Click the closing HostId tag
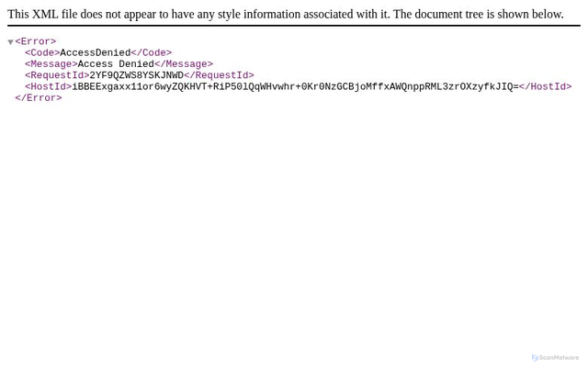 tap(545, 86)
